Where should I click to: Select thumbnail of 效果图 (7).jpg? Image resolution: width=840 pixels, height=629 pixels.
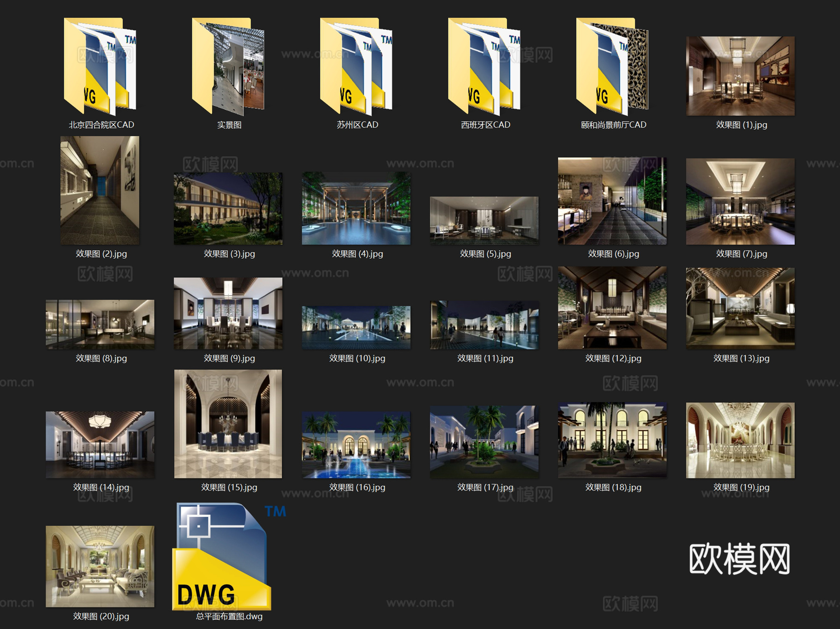click(740, 201)
